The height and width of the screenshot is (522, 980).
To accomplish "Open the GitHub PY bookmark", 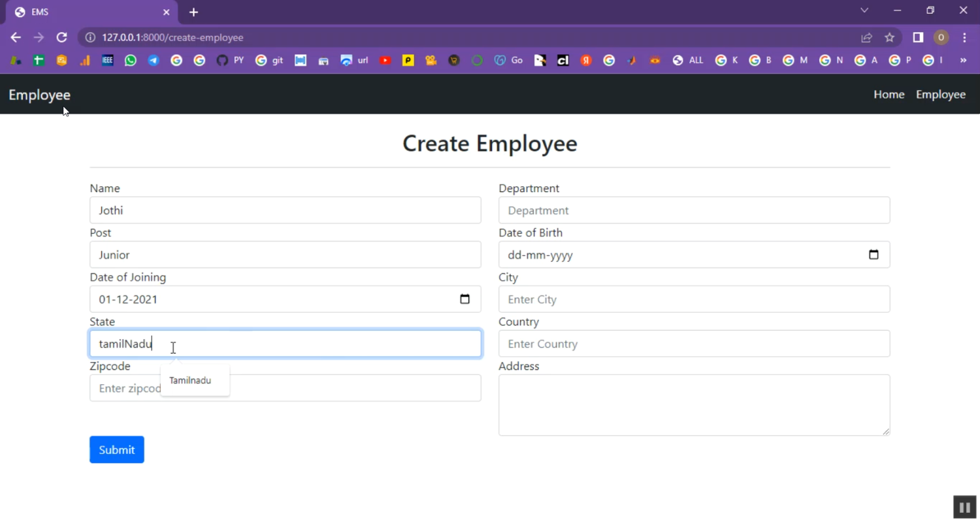I will (230, 61).
